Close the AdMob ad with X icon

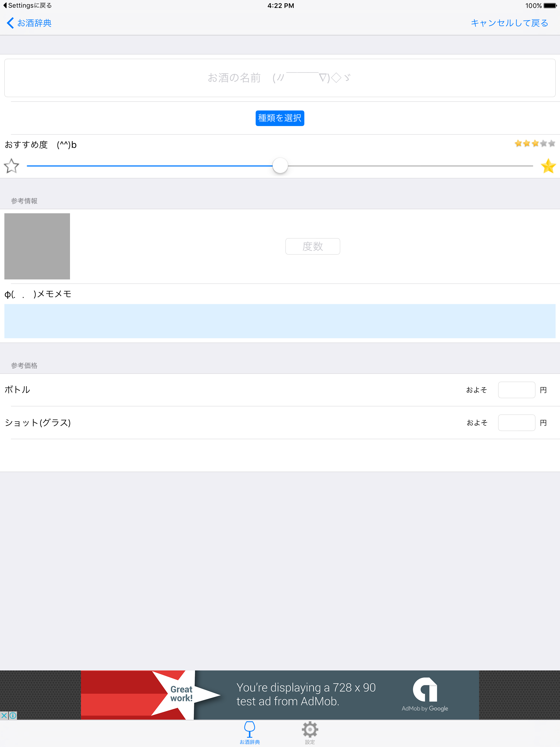coord(4,715)
